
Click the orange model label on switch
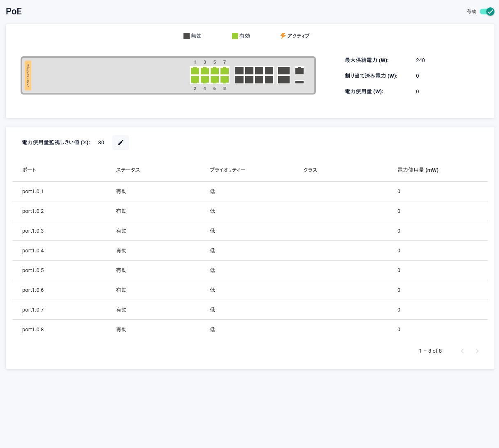click(x=28, y=76)
